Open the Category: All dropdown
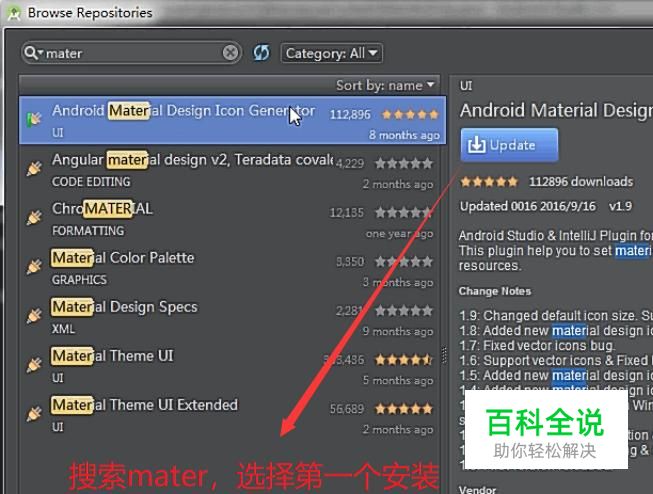This screenshot has height=494, width=653. pyautogui.click(x=331, y=53)
